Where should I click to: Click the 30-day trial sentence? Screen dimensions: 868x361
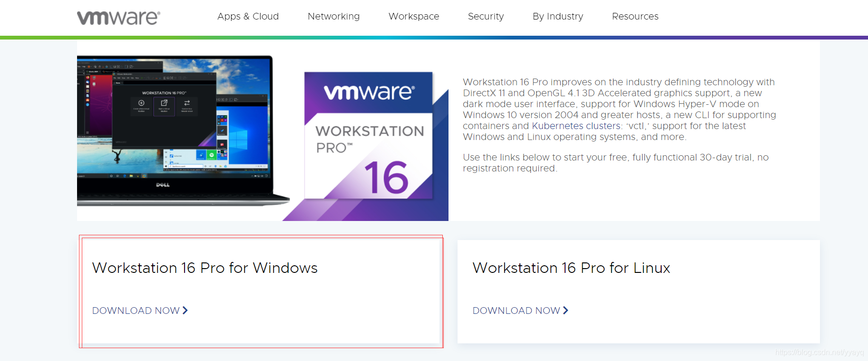coord(615,162)
